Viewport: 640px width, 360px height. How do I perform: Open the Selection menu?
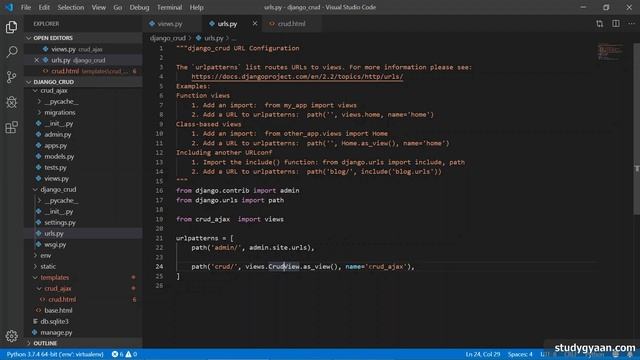(x=71, y=7)
